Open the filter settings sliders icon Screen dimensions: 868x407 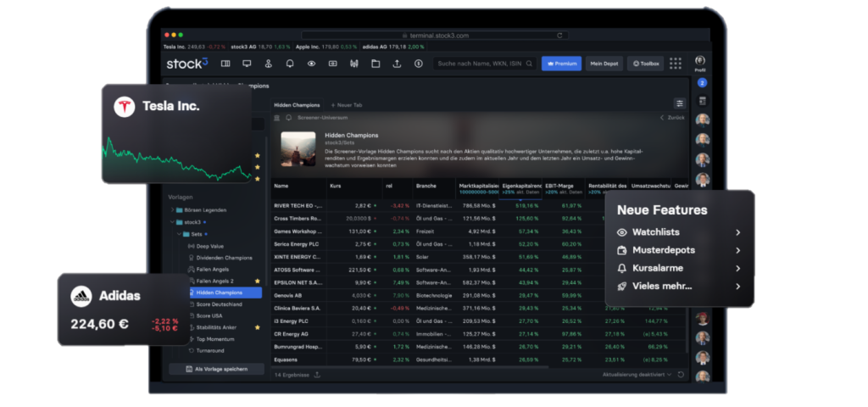[x=679, y=103]
